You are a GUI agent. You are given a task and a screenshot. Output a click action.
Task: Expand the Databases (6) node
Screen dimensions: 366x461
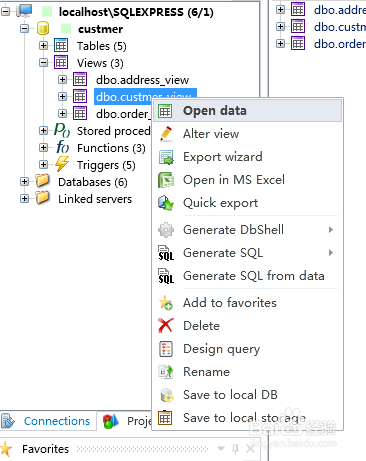tap(24, 182)
